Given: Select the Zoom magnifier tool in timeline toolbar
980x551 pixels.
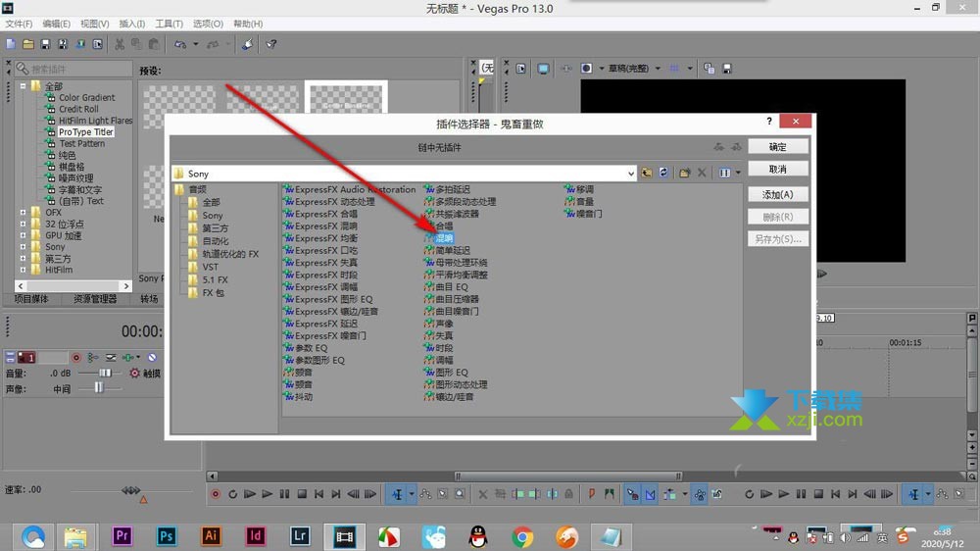Looking at the screenshot, I should (460, 494).
